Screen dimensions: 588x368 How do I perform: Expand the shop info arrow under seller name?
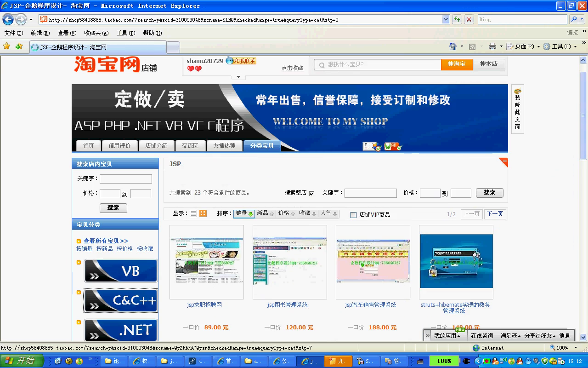coord(238,77)
